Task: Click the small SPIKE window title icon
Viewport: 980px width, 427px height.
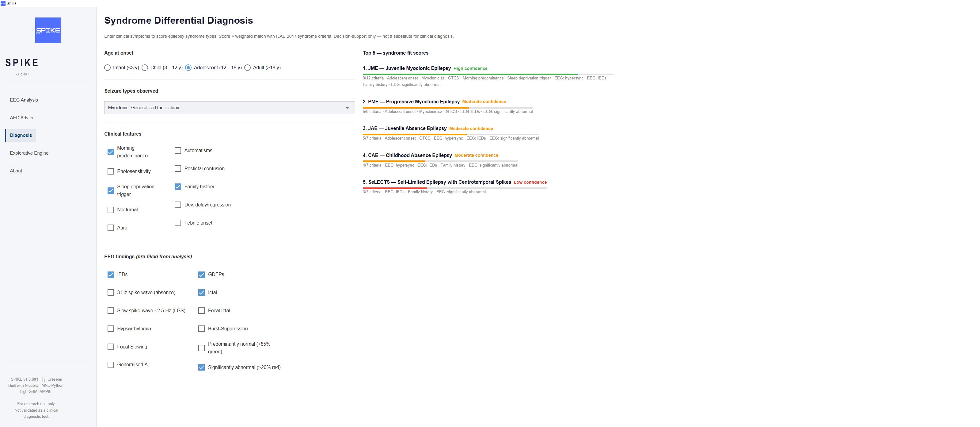Action: click(x=3, y=3)
